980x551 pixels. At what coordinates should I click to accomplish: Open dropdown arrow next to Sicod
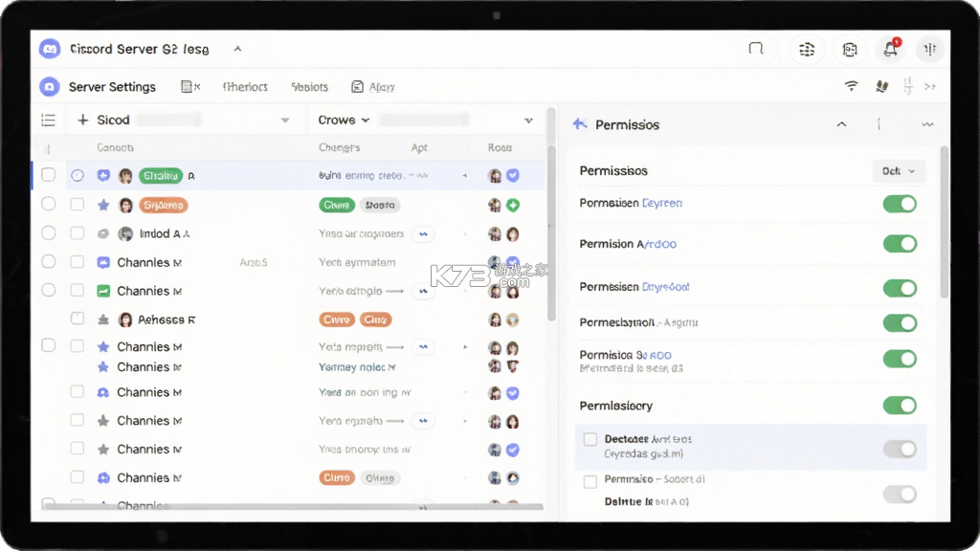click(285, 120)
